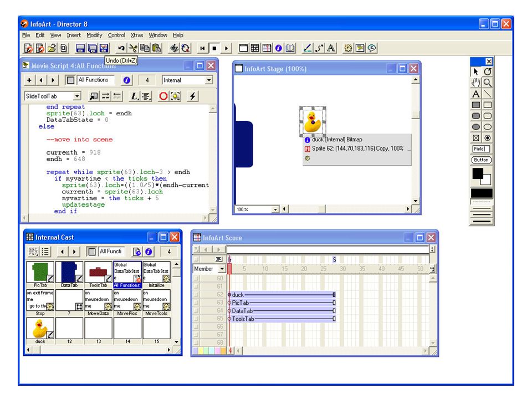The height and width of the screenshot is (399, 532).
Task: Click the Recompile lightning bolt icon
Action: pyautogui.click(x=192, y=96)
